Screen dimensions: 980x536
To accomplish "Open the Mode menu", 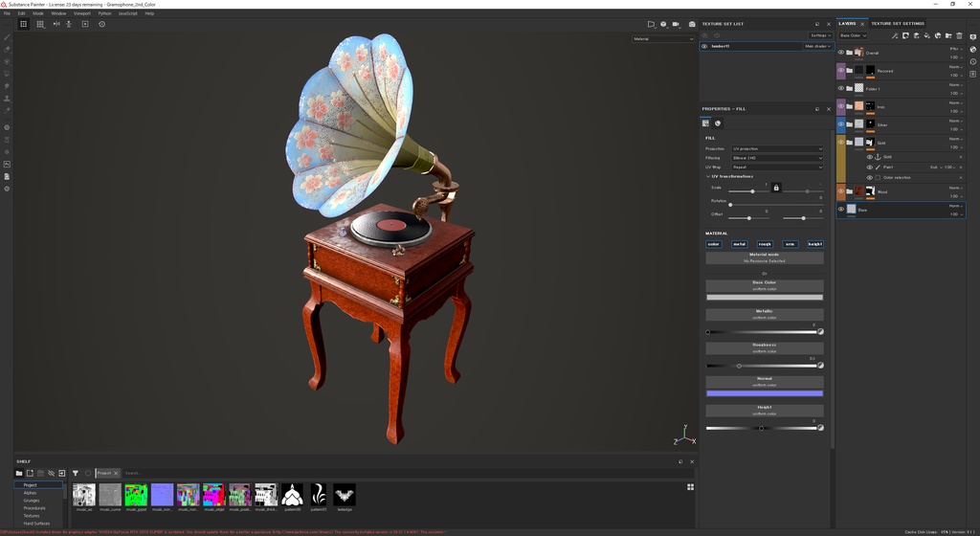I will click(x=38, y=13).
